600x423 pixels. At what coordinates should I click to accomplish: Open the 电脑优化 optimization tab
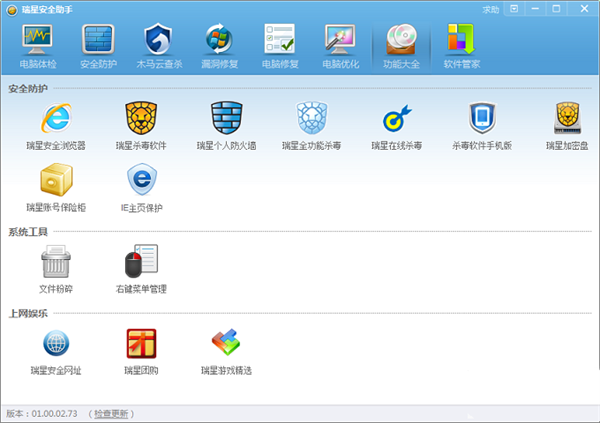341,47
